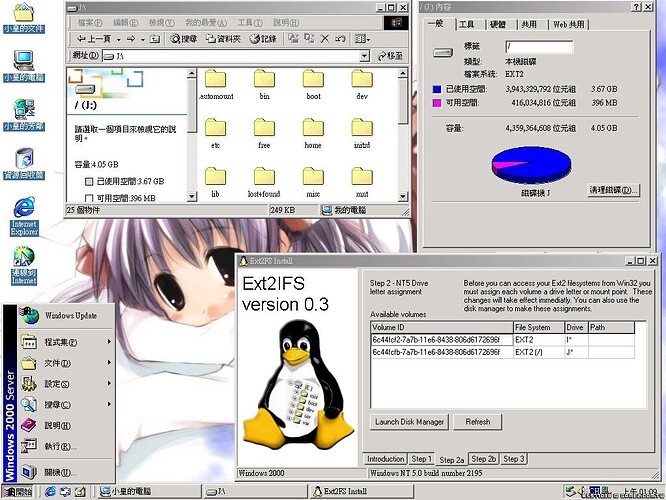Open the dev folder
The image size is (666, 500).
[362, 85]
